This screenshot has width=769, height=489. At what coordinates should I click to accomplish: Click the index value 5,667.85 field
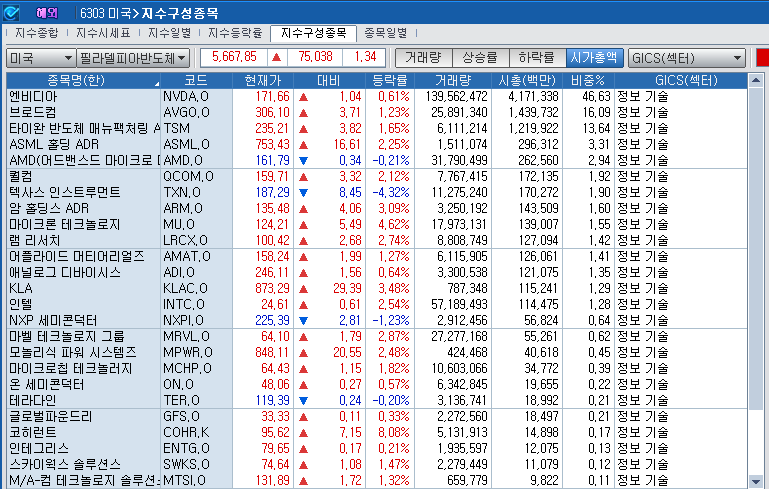(x=234, y=57)
